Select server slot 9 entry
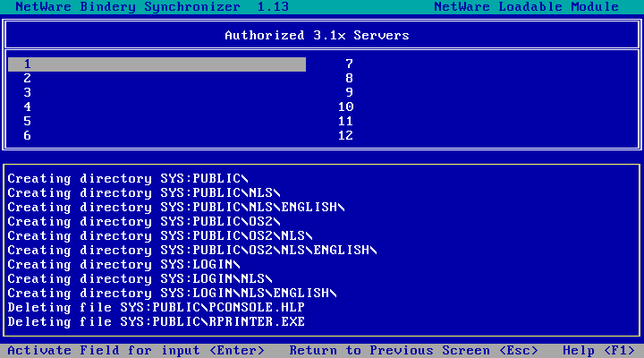The width and height of the screenshot is (644, 358). click(x=349, y=92)
